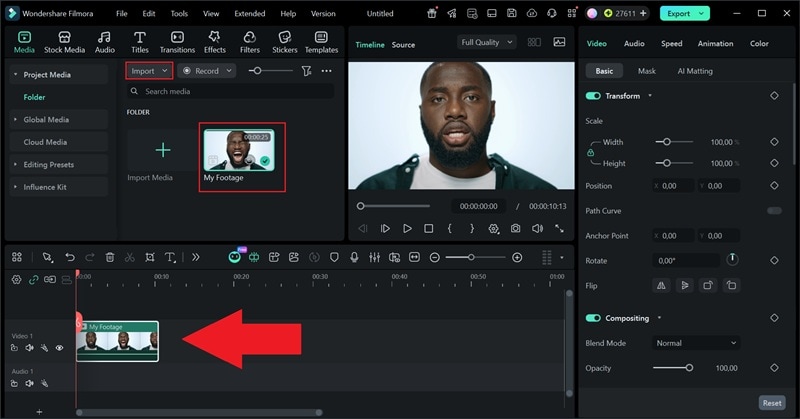Open the Blend Mode dropdown
800x419 pixels.
point(696,343)
